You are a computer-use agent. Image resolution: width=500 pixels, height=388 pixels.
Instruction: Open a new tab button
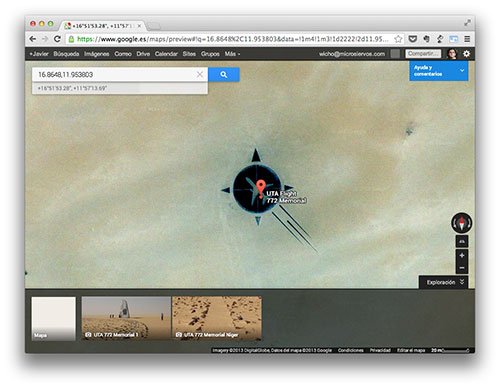(x=154, y=26)
